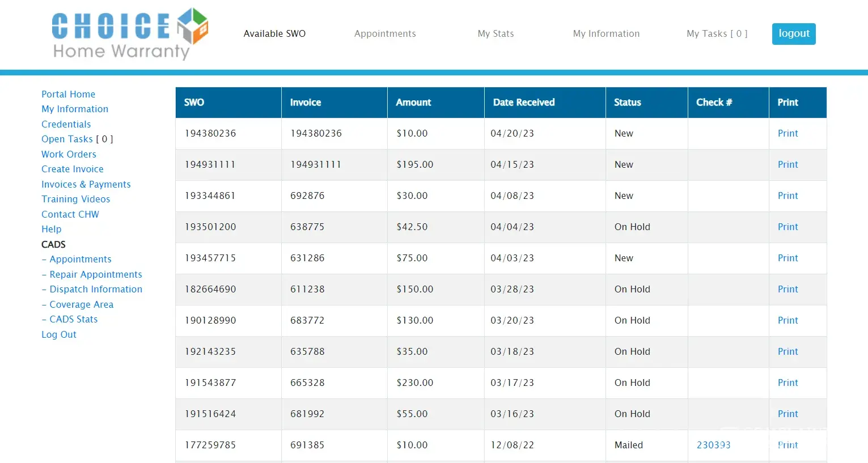Select My Tasks in the top bar
Viewport: 868px width, 463px height.
717,34
